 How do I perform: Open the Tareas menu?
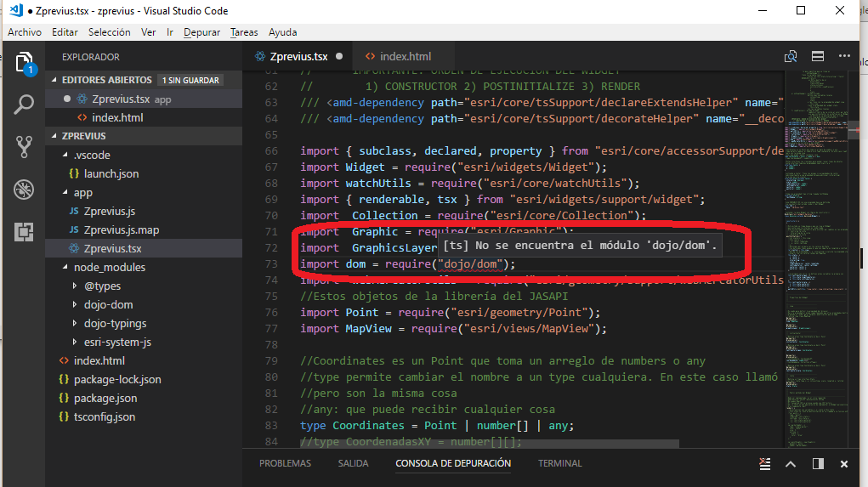point(244,32)
